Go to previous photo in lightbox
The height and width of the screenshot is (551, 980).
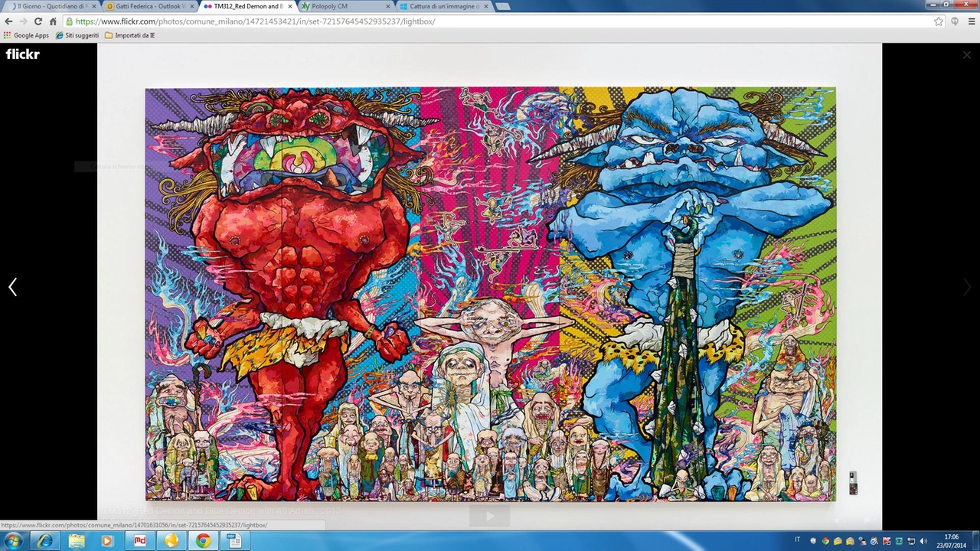coord(12,287)
